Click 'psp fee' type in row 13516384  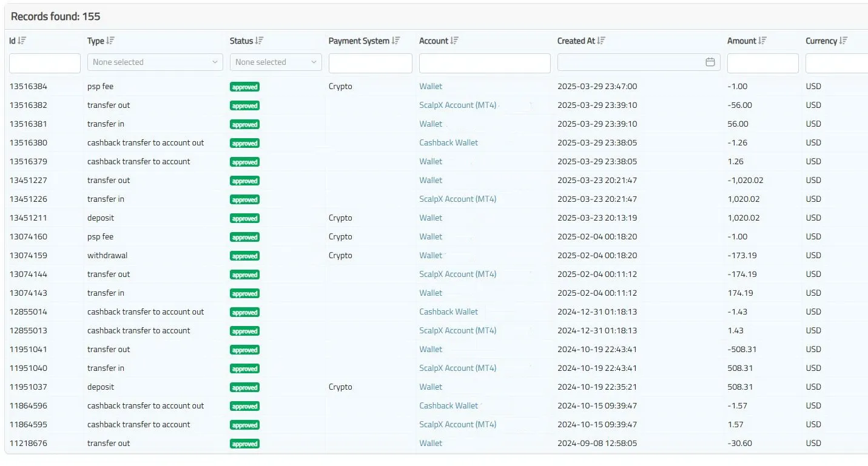pos(100,86)
